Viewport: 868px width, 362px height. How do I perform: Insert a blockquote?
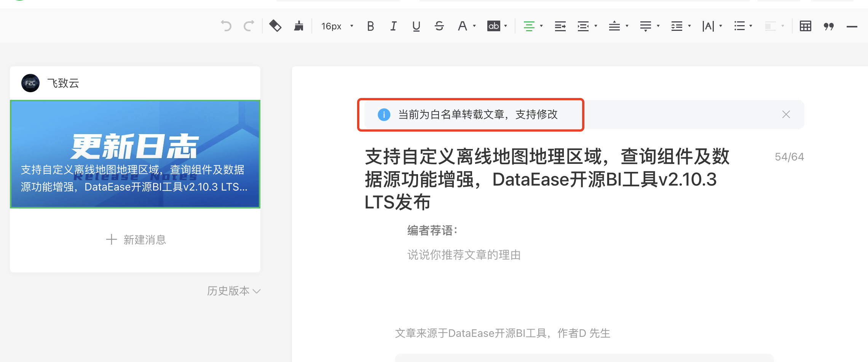tap(829, 26)
